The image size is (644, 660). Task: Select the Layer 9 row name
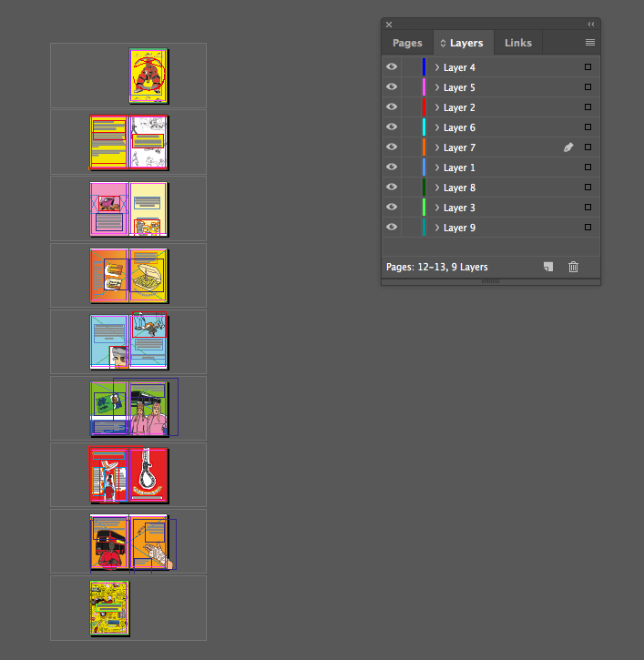tap(459, 228)
